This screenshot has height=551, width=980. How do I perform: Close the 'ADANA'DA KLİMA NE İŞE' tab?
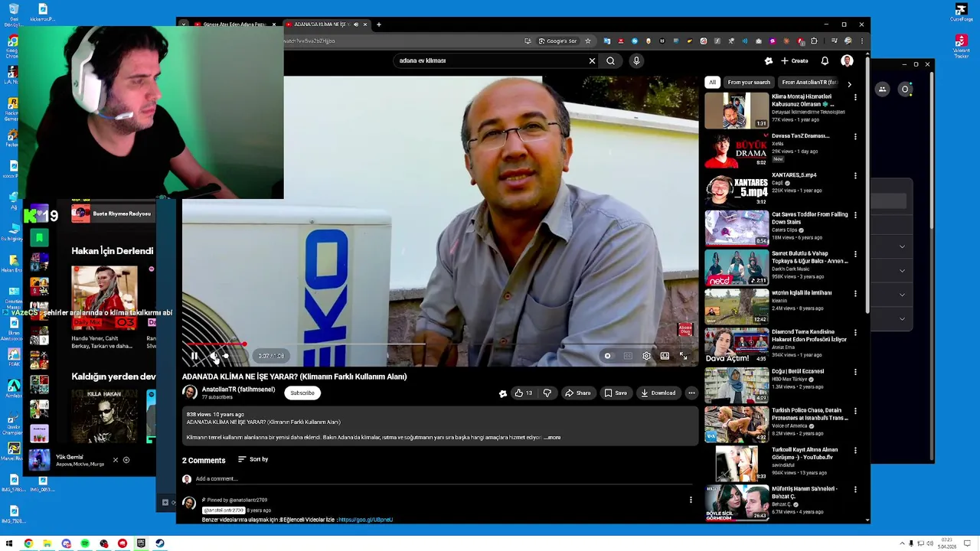365,24
